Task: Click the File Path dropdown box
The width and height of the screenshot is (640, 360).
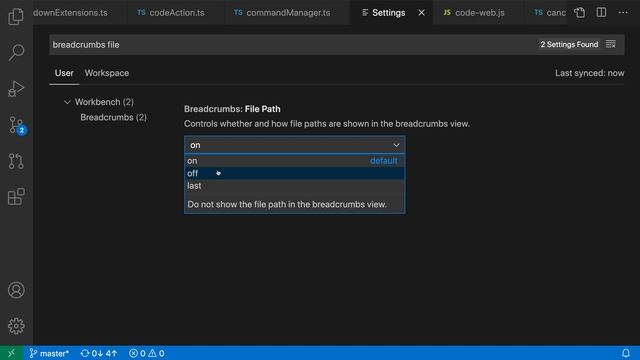Action: pyautogui.click(x=295, y=145)
